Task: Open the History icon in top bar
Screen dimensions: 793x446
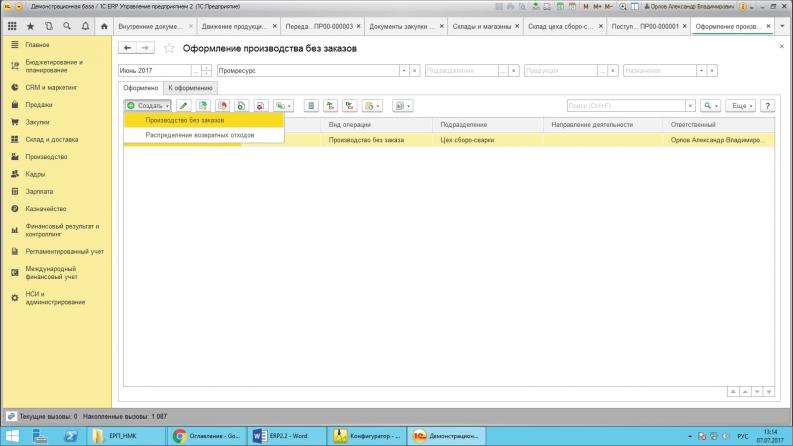Action: [48, 25]
